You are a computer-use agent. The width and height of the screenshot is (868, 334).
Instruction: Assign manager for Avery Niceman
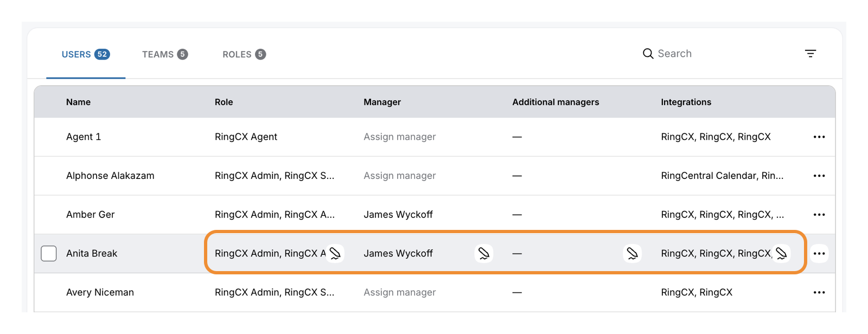(x=399, y=292)
